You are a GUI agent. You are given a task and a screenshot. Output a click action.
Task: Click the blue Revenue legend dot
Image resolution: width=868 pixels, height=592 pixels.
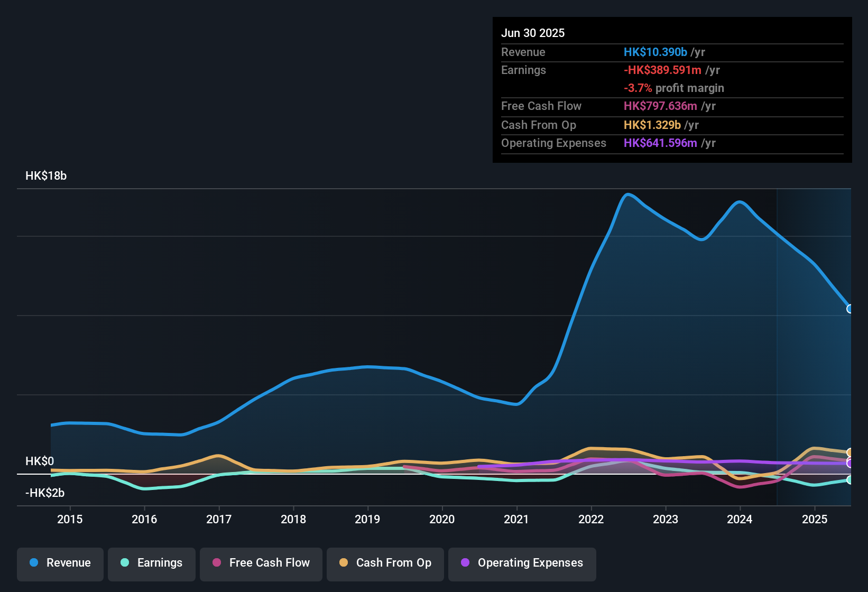34,563
